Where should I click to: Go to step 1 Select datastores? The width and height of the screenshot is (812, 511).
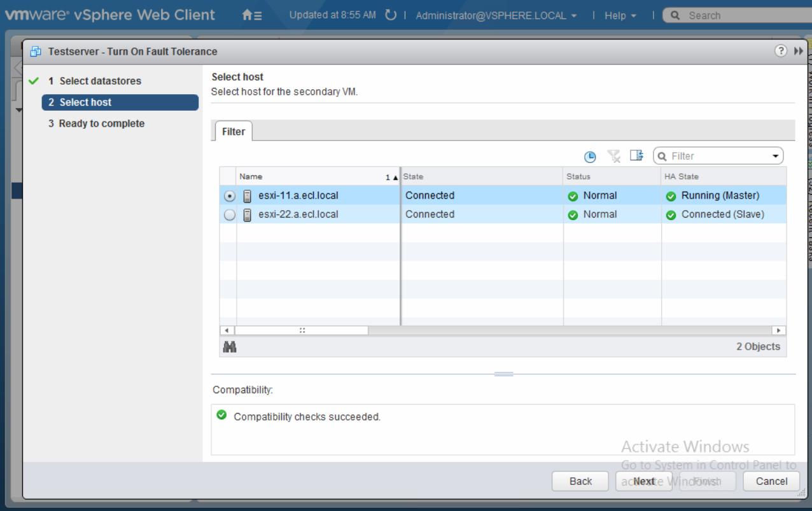100,81
